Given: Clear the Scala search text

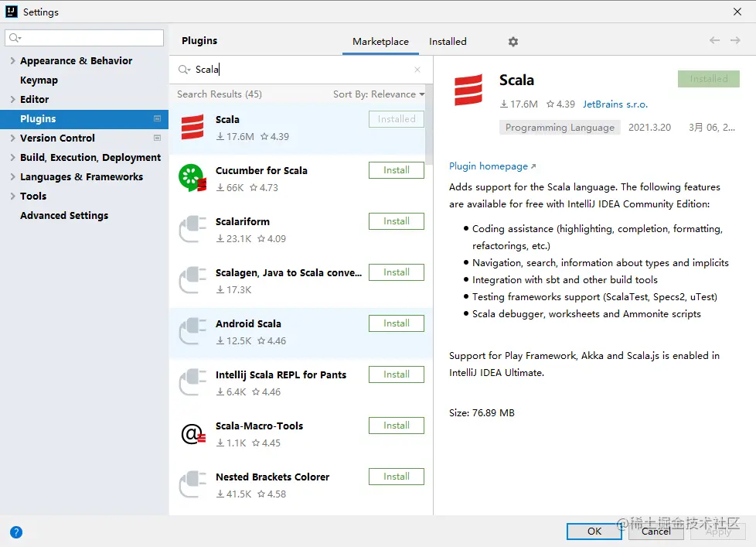Looking at the screenshot, I should point(417,70).
